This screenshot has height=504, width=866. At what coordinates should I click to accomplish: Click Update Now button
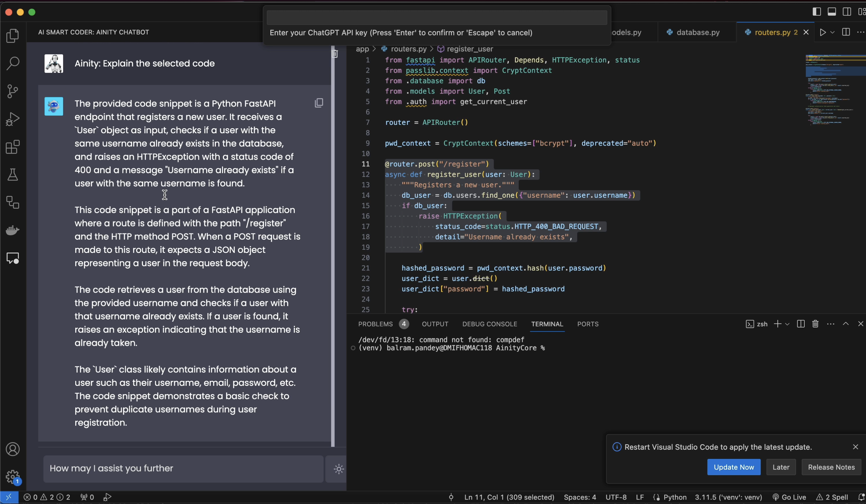[x=734, y=467]
